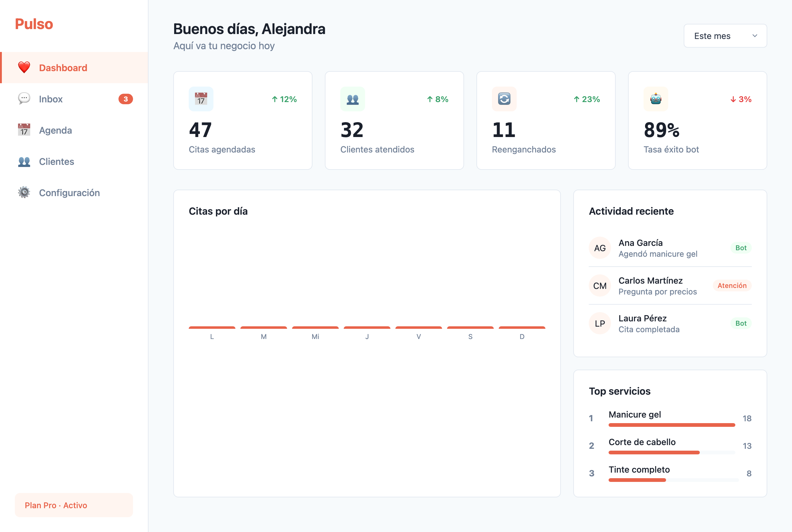Click the 89% Tasa éxito bot value
The height and width of the screenshot is (532, 792).
click(662, 130)
